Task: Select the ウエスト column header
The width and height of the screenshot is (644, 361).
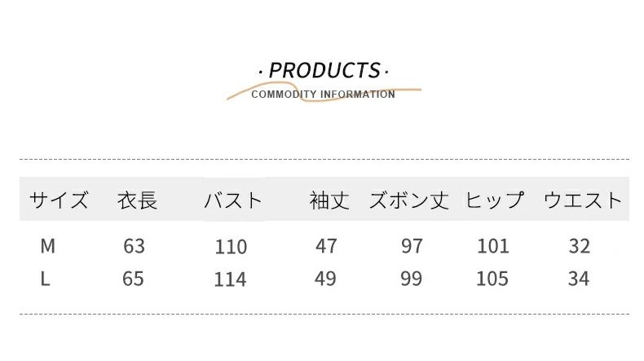Action: coord(582,200)
